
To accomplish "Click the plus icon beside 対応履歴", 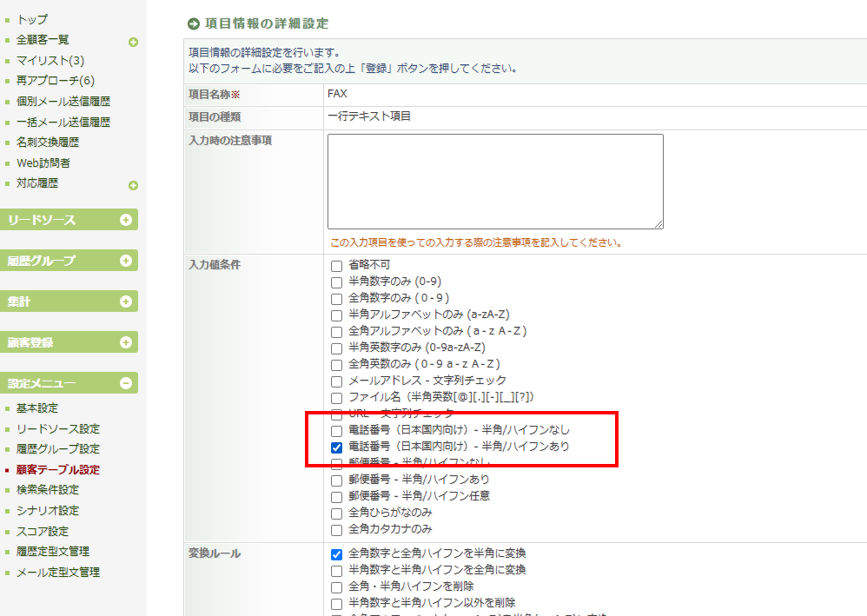I will click(x=133, y=185).
